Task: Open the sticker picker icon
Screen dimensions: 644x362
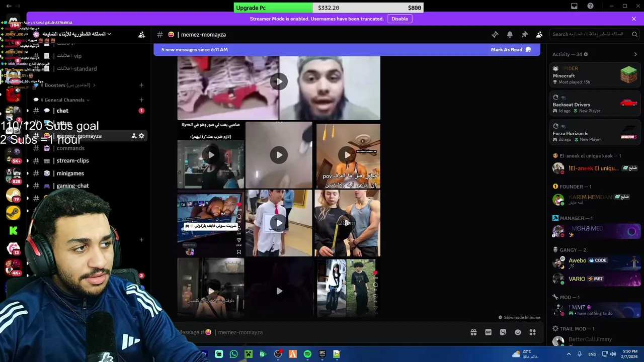Action: point(503,332)
